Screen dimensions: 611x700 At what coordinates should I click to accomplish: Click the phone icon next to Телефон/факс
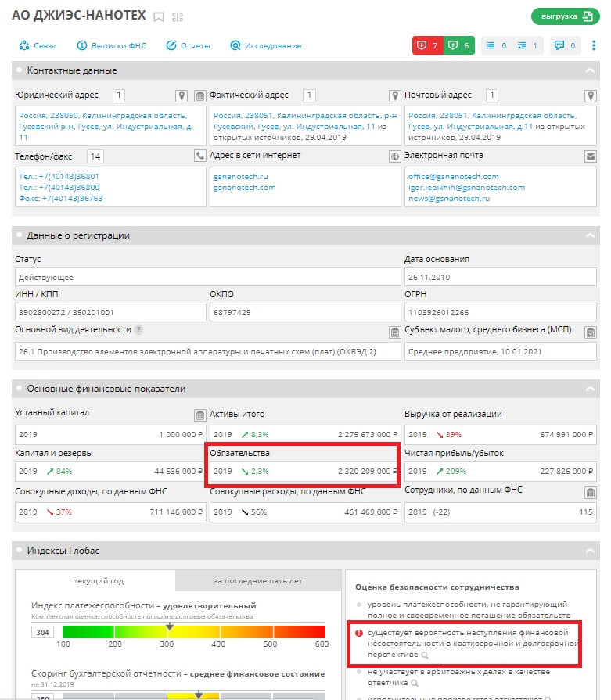coord(200,156)
